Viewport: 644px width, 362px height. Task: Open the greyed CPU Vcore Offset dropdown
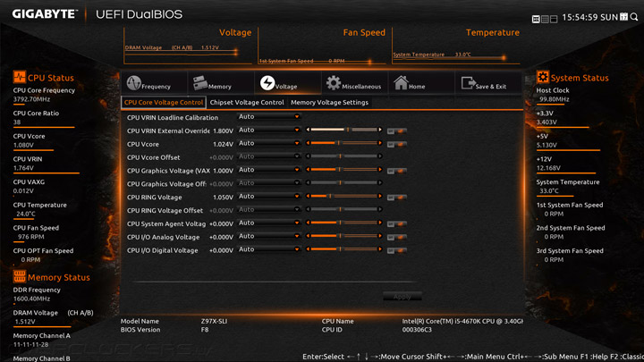[268, 156]
